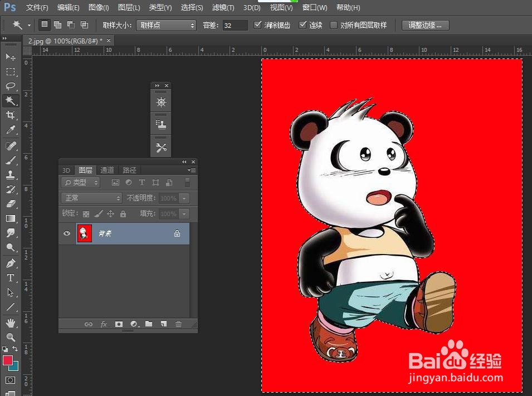532x396 pixels.
Task: Toggle Quick Mask mode
Action: (x=10, y=380)
